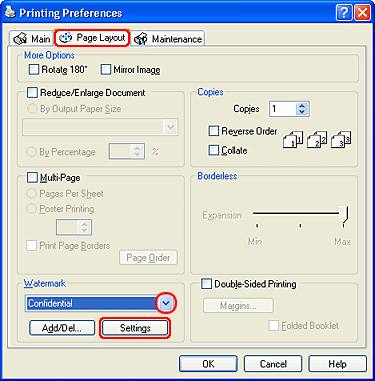Image resolution: width=375 pixels, height=381 pixels.
Task: Select Confidential in the Watermark combo box
Action: coord(92,303)
